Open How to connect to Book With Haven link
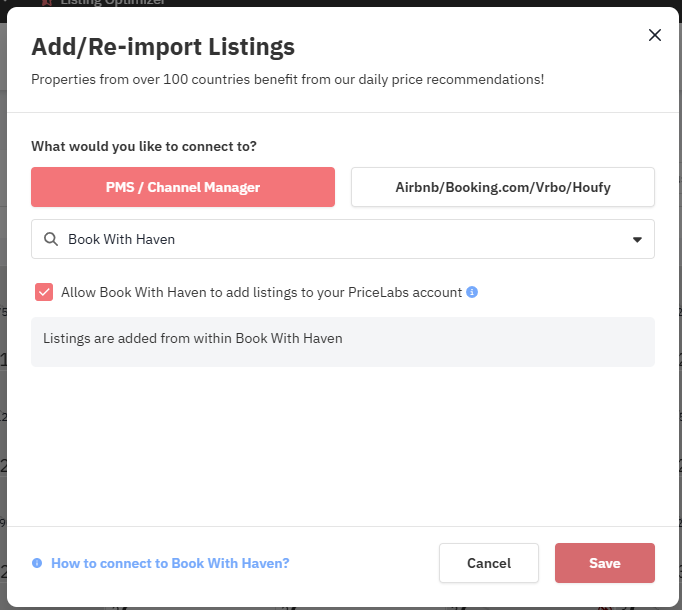The height and width of the screenshot is (610, 682). [170, 563]
